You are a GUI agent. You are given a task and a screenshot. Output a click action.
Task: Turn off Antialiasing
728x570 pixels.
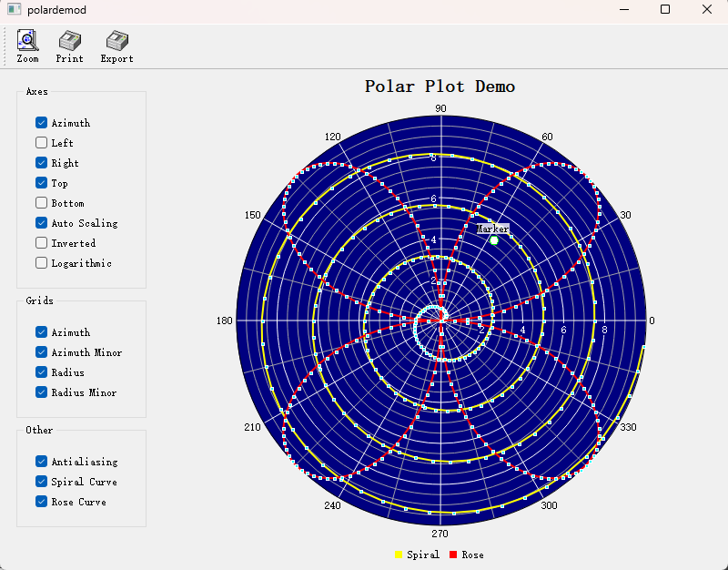pos(41,461)
